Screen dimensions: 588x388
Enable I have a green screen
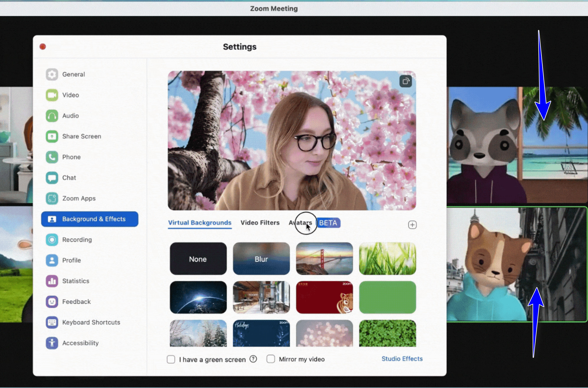171,359
